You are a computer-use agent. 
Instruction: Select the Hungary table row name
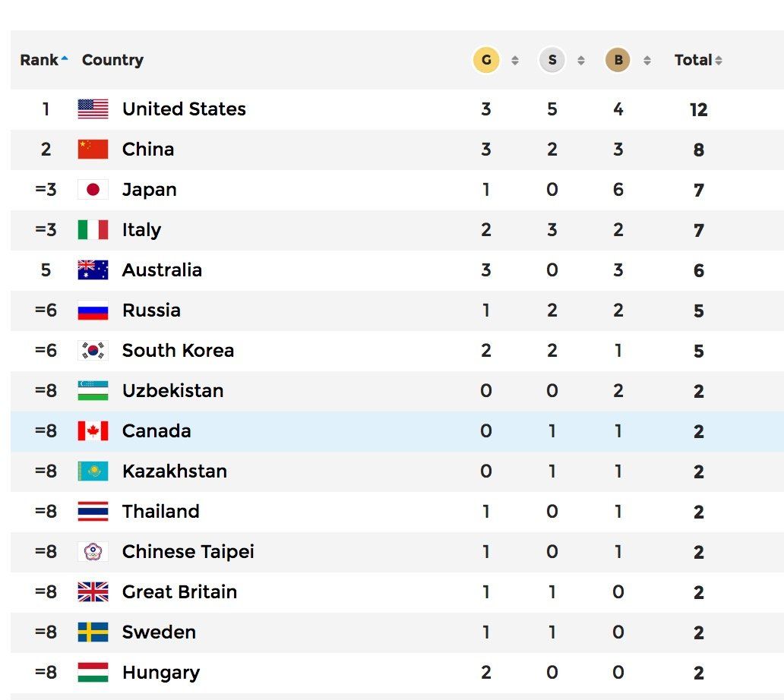pyautogui.click(x=160, y=673)
